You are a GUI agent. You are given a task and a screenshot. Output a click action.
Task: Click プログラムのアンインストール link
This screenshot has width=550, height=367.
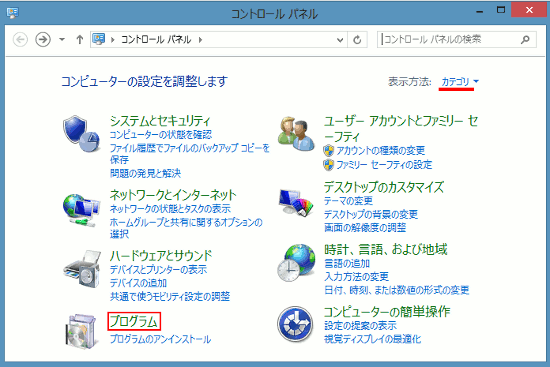pos(160,339)
